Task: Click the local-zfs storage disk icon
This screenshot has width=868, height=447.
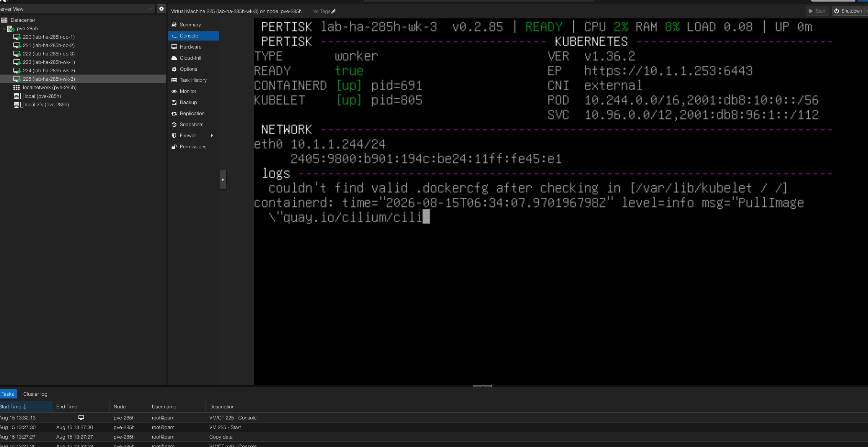Action: click(16, 104)
